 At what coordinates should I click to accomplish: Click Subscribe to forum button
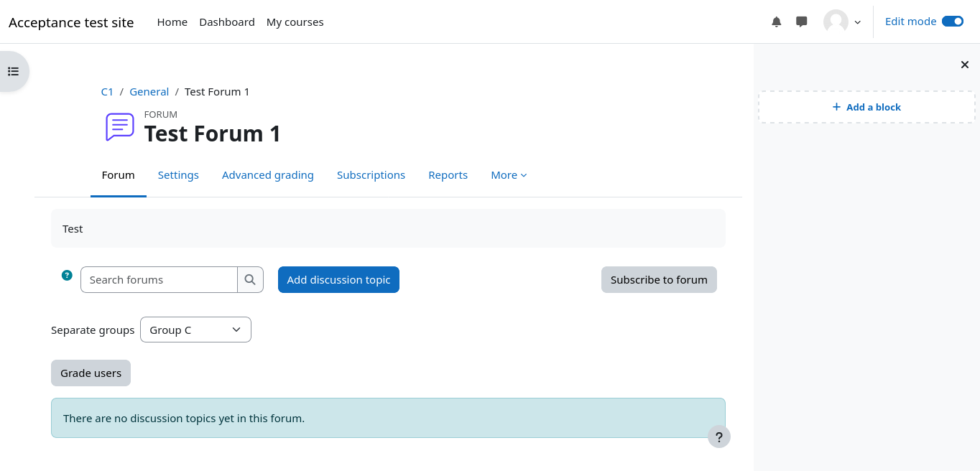pos(659,280)
